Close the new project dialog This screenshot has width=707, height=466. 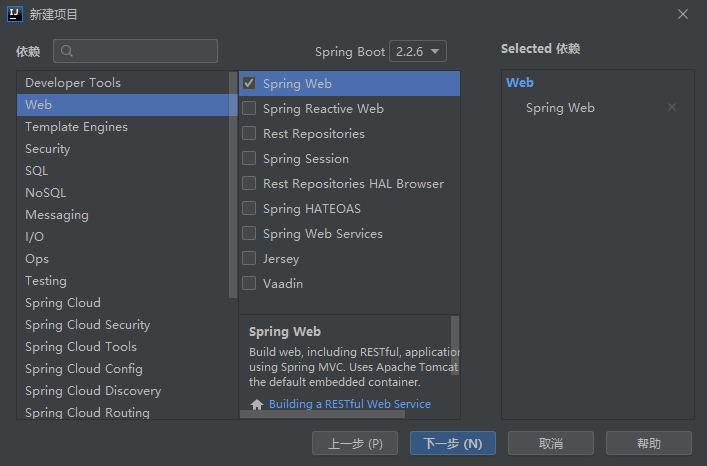click(x=683, y=14)
